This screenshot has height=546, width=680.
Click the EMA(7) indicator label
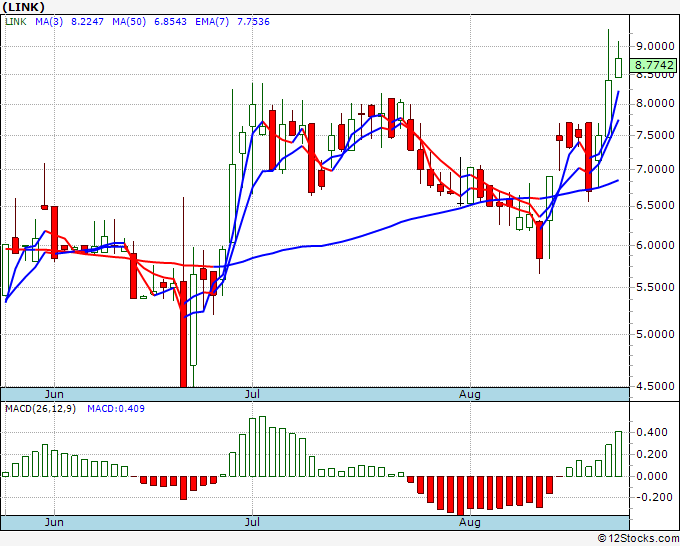pyautogui.click(x=212, y=22)
